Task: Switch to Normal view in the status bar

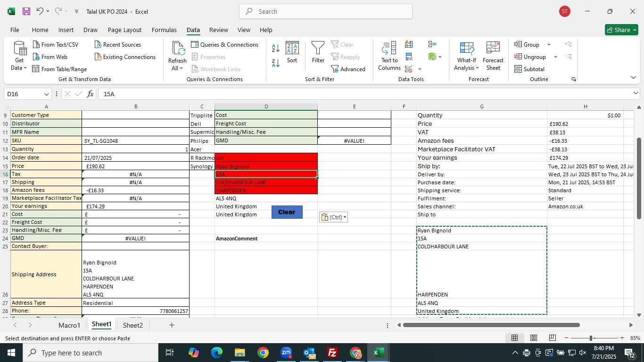Action: (515, 338)
